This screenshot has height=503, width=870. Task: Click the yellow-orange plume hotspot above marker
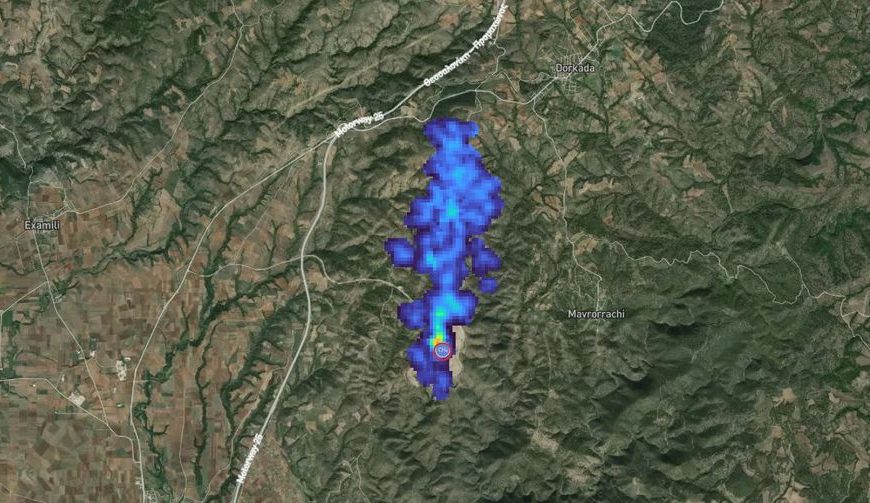coord(438,337)
